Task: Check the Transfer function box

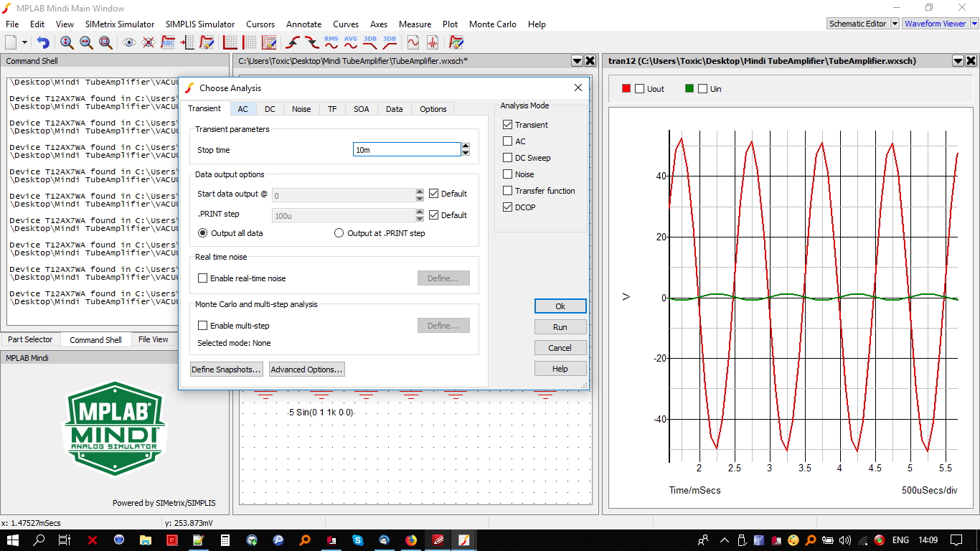Action: (508, 191)
